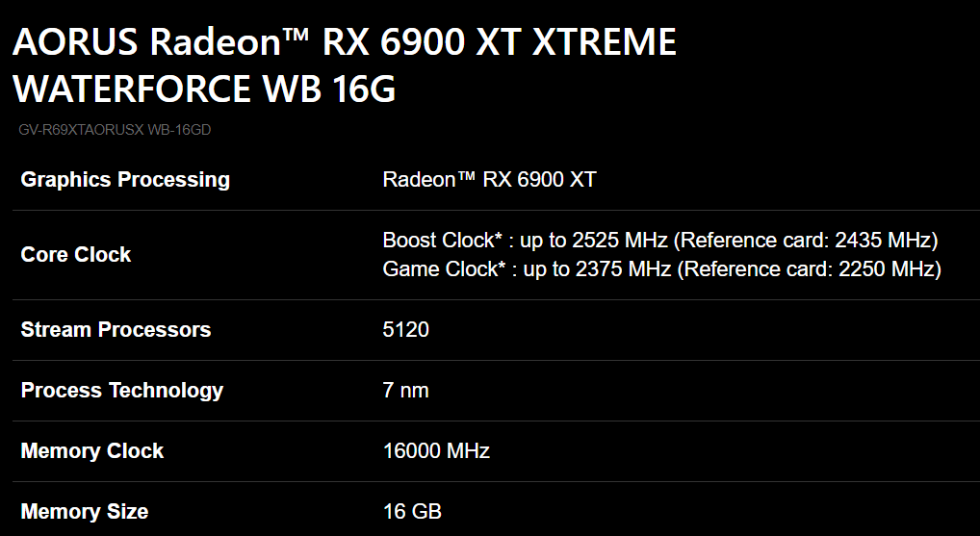The image size is (980, 536).
Task: Click the asterisk after Game Clock
Action: [501, 267]
